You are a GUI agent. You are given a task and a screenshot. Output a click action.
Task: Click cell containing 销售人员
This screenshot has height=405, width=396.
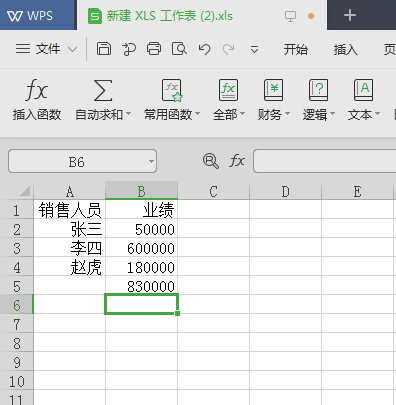[x=69, y=210]
